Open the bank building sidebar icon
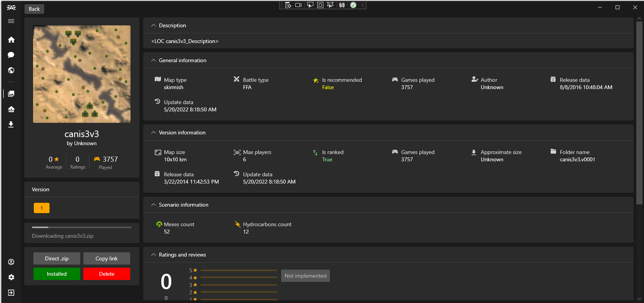This screenshot has width=644, height=303. [x=11, y=109]
